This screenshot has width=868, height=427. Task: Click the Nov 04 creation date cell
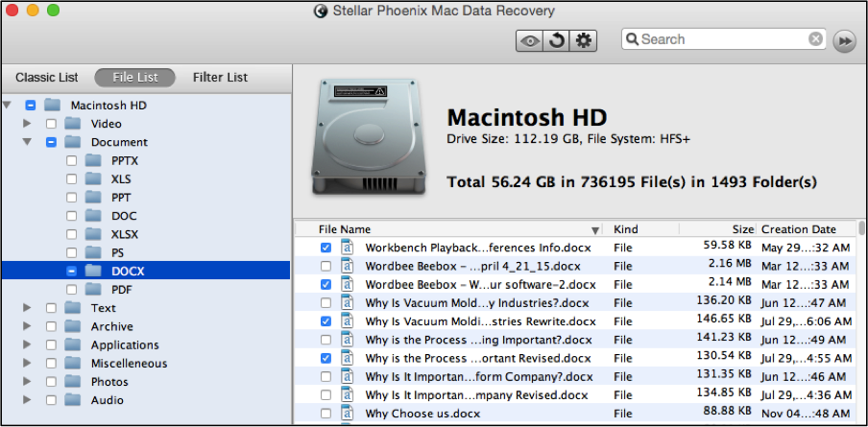pyautogui.click(x=806, y=414)
